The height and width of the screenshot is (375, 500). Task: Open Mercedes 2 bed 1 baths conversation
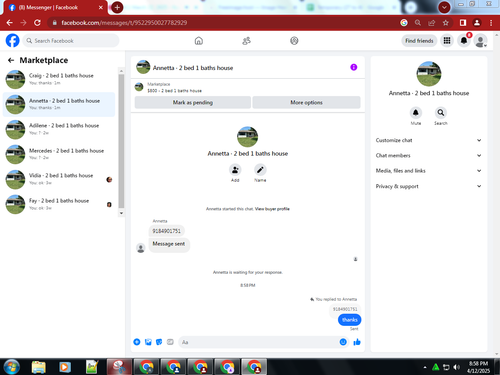[59, 154]
